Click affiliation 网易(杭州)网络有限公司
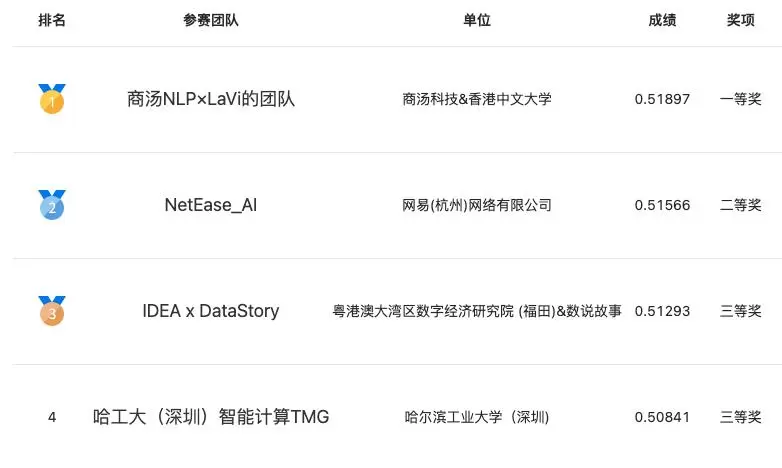Image resolution: width=782 pixels, height=468 pixels. (477, 205)
